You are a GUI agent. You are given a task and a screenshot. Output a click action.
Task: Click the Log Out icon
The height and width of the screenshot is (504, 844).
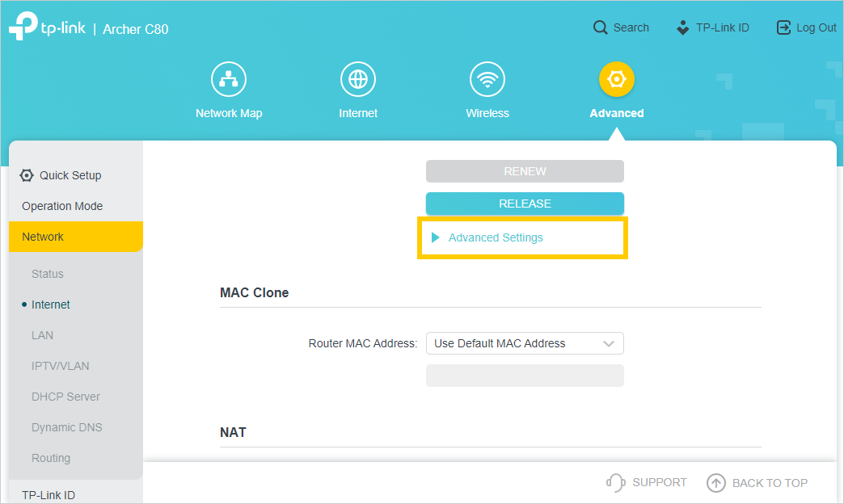pyautogui.click(x=783, y=27)
